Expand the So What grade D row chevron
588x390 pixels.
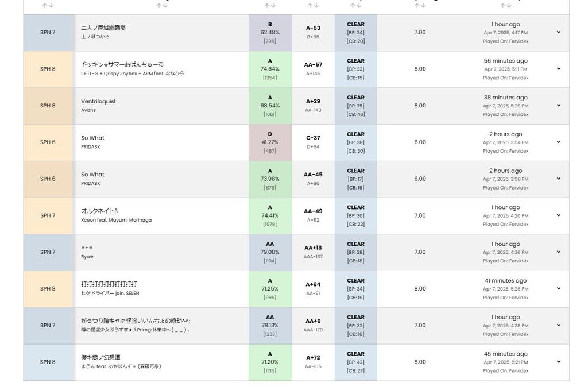pos(558,142)
